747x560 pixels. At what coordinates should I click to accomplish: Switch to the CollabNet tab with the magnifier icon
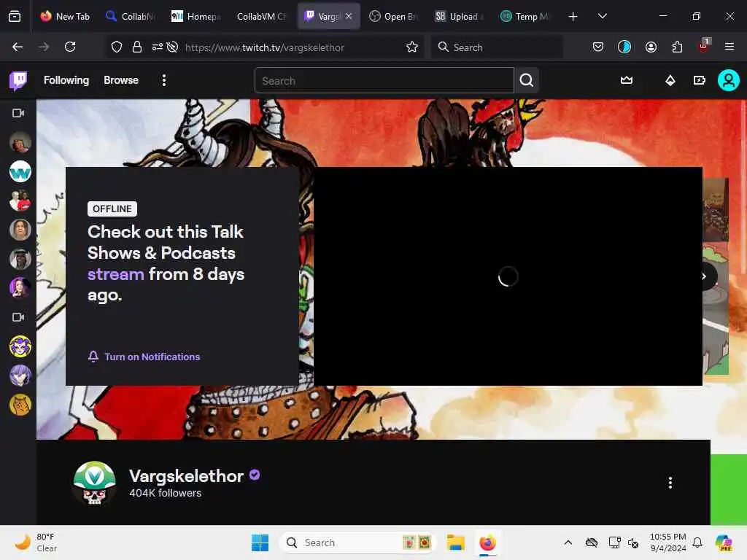pyautogui.click(x=131, y=17)
